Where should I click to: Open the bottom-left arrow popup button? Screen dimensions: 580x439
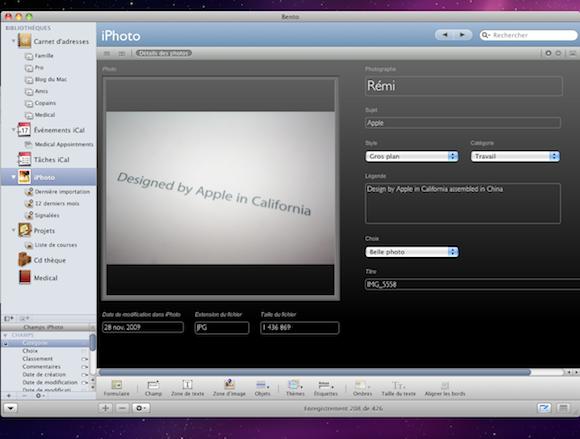coord(11,408)
